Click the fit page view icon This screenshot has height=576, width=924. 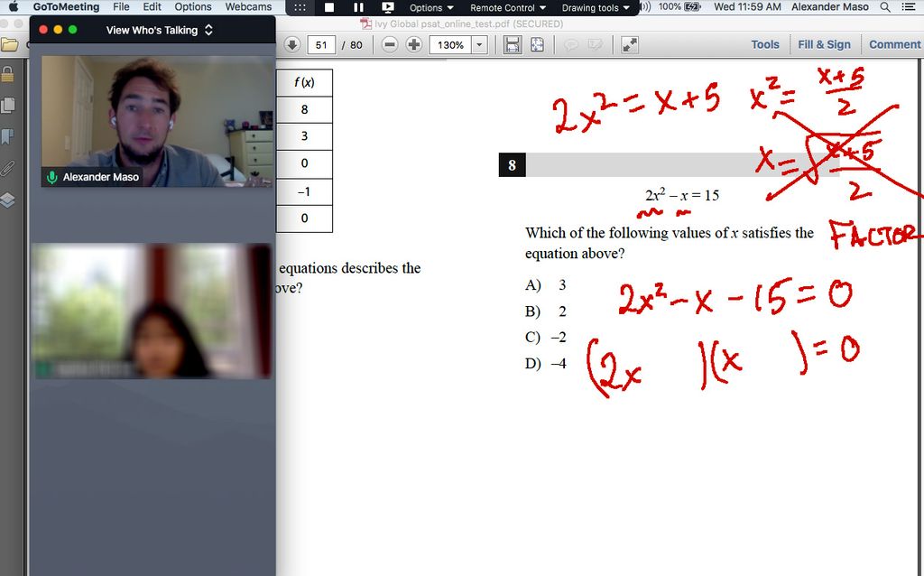pos(537,44)
